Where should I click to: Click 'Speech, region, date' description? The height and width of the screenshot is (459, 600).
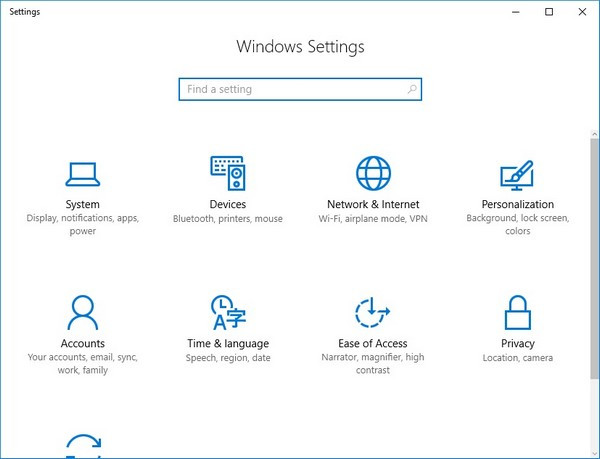point(228,358)
